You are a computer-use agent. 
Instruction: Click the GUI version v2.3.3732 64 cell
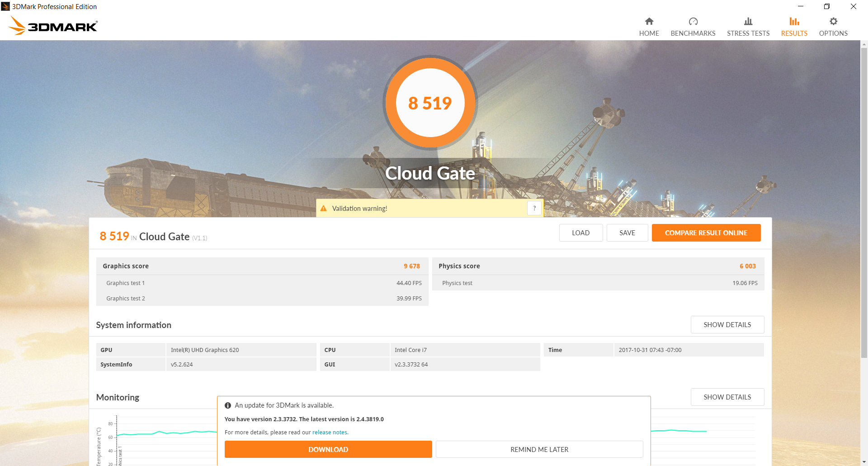click(465, 364)
